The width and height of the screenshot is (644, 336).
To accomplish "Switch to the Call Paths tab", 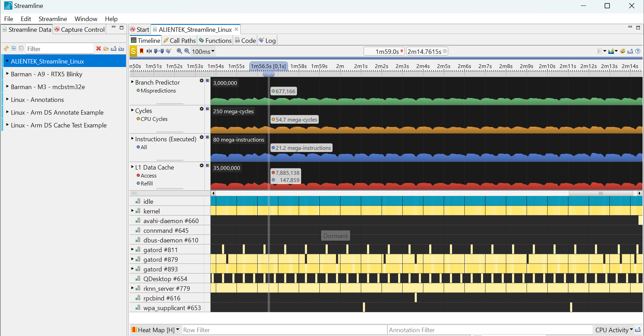I will coord(180,40).
